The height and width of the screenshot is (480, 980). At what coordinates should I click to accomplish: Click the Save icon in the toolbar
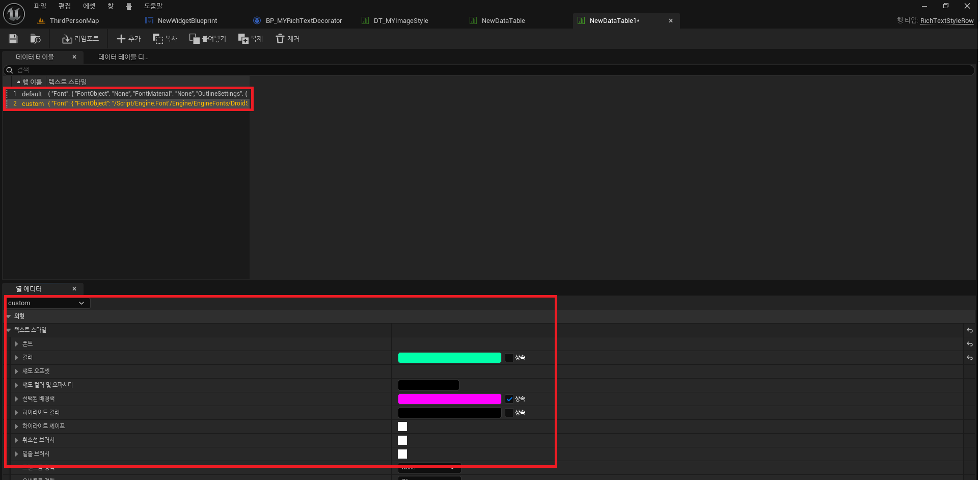point(13,39)
